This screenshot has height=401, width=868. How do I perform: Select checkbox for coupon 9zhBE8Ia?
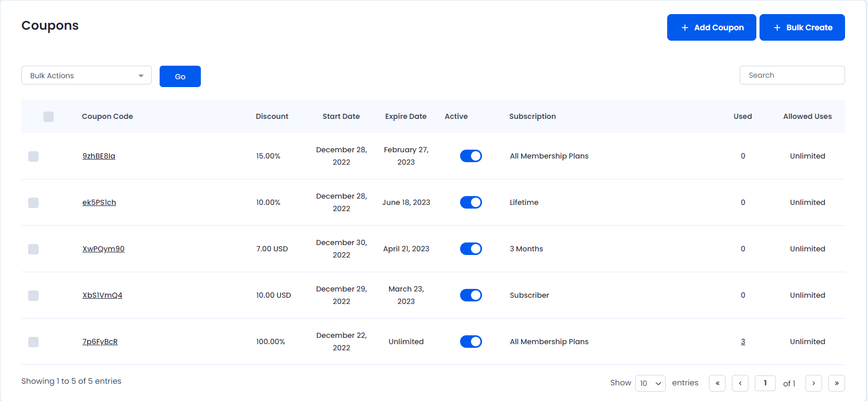click(x=33, y=156)
